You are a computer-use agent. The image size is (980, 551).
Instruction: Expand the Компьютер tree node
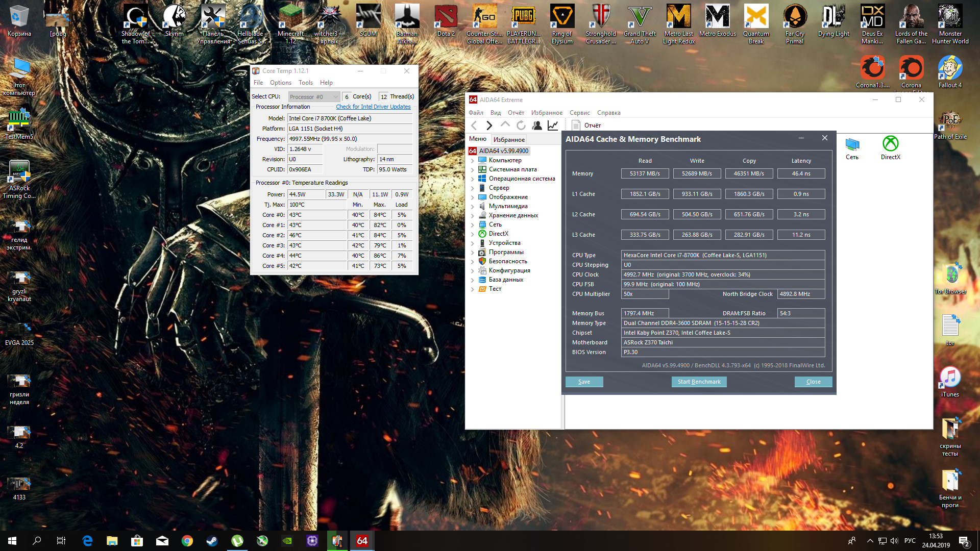coord(473,160)
